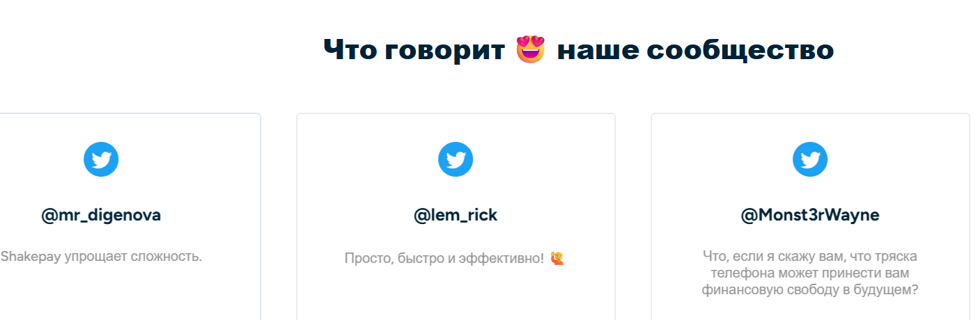
Task: Select the Twitter icon in @Monst3rWayne's card
Action: [x=810, y=159]
